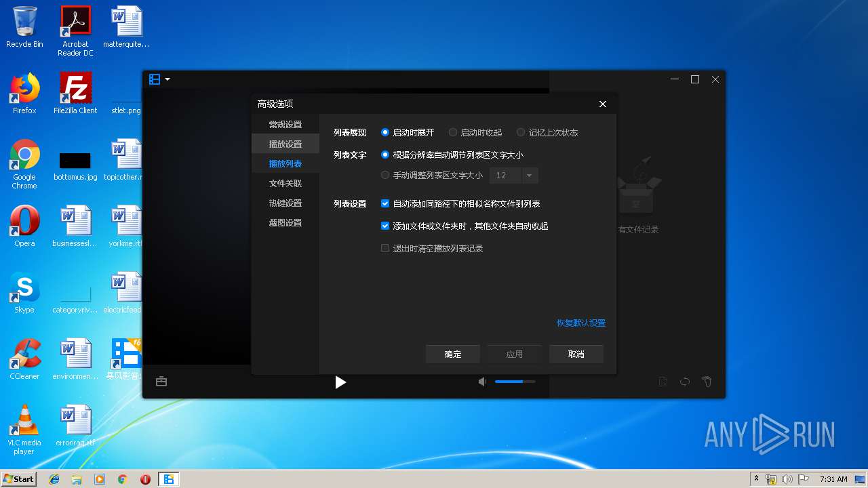The width and height of the screenshot is (868, 488).
Task: Expand the arrow beside the player menu icon
Action: click(167, 79)
